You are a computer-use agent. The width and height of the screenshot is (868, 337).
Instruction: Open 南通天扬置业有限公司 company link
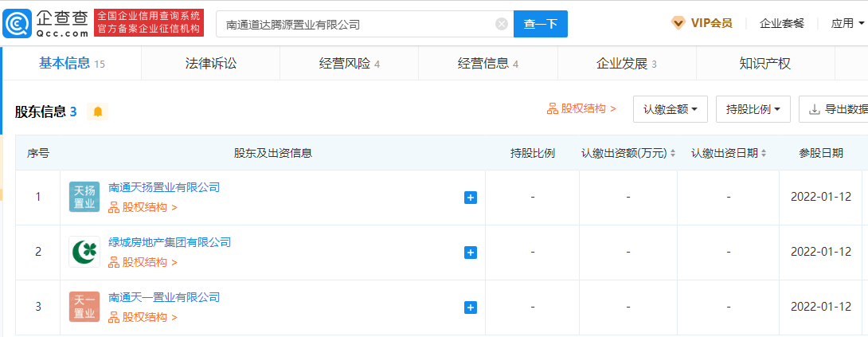coord(164,187)
